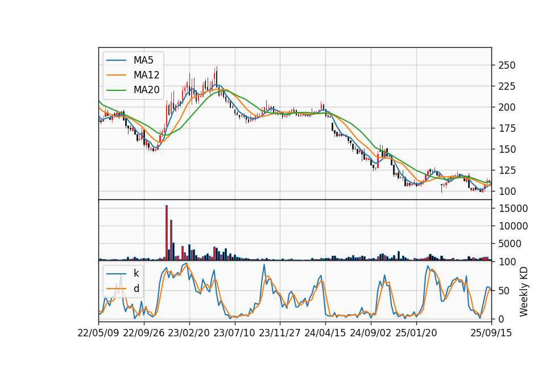This screenshot has width=546, height=392.
Task: Click the 10000 volume axis label
Action: [x=513, y=226]
